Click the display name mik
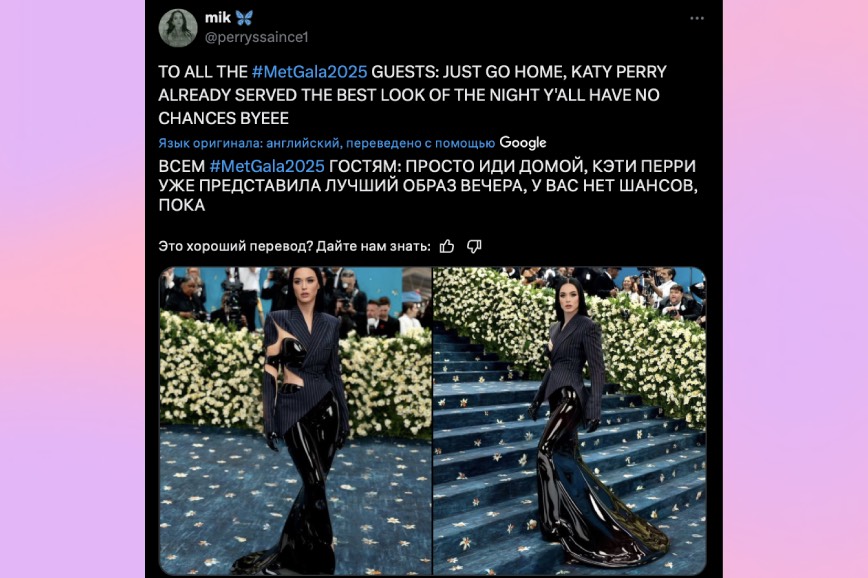This screenshot has height=578, width=868. [218, 18]
